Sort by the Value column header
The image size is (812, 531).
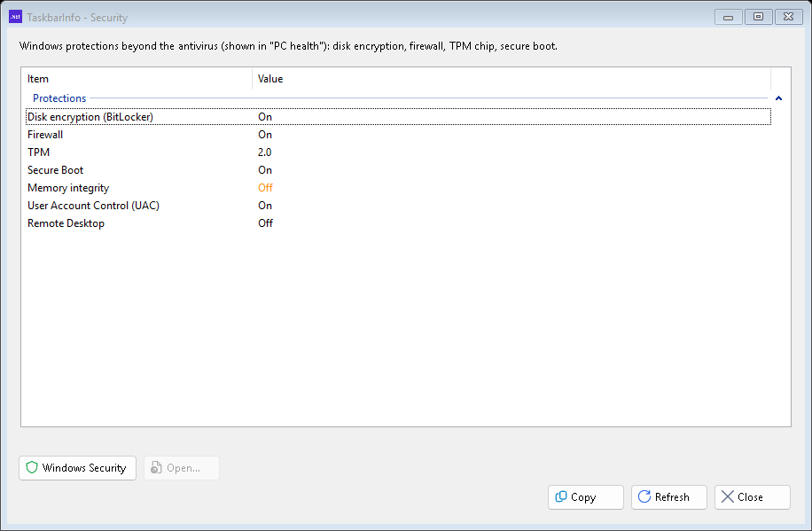click(511, 79)
